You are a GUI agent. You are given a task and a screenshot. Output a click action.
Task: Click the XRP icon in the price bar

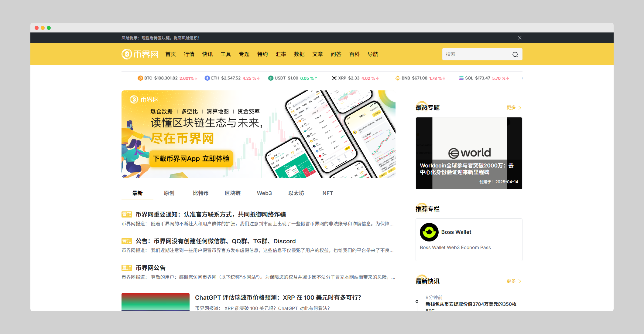[x=334, y=78]
